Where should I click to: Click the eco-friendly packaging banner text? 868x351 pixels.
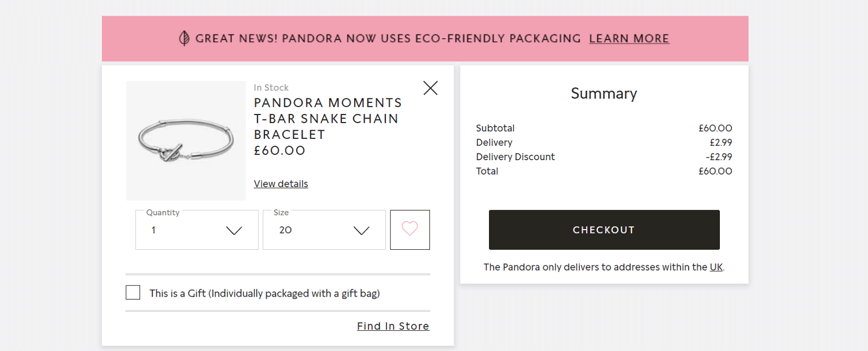pyautogui.click(x=388, y=39)
